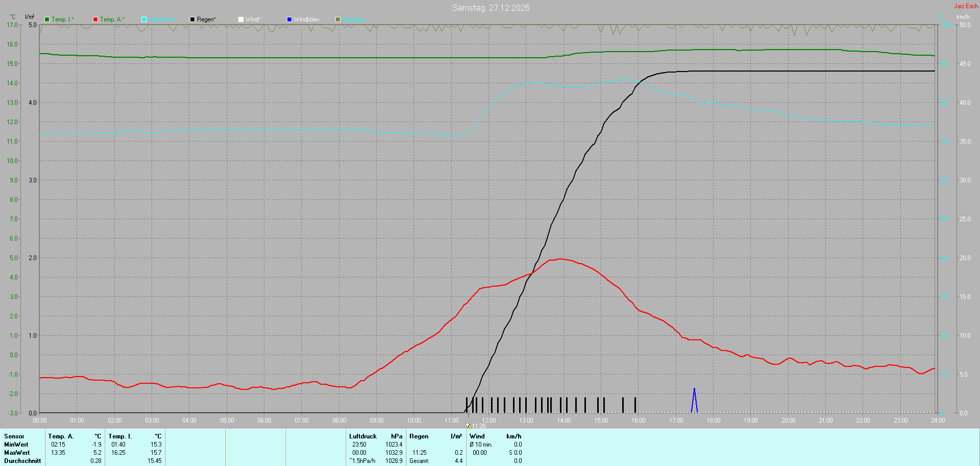Click the Temp. A. minimum value '-1.9'
980x466 pixels.
pos(96,445)
